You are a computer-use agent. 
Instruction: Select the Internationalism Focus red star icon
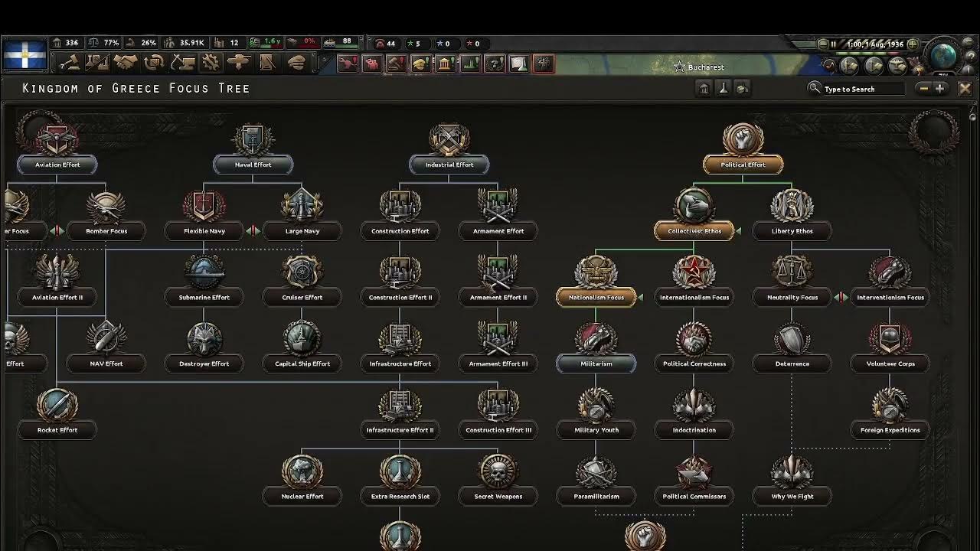(694, 271)
